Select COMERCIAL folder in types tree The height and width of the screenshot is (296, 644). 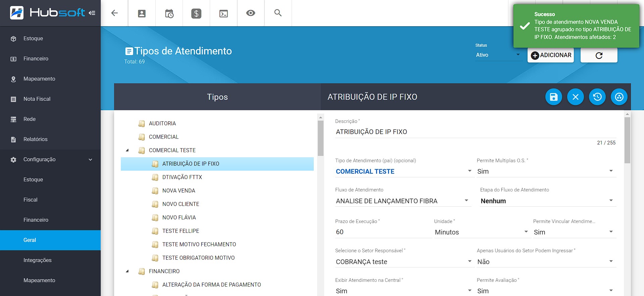coord(164,137)
